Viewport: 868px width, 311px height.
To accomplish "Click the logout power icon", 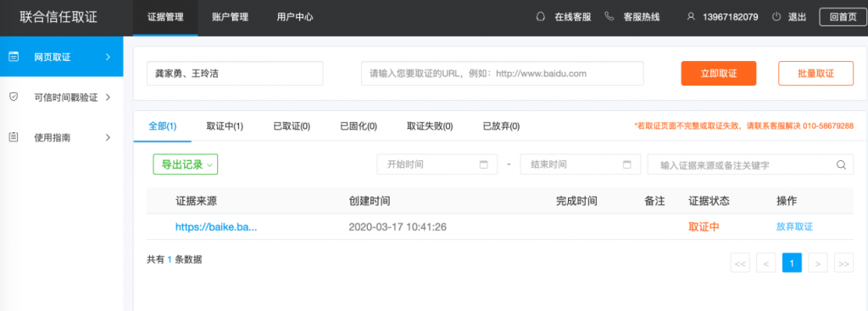I will pyautogui.click(x=776, y=17).
